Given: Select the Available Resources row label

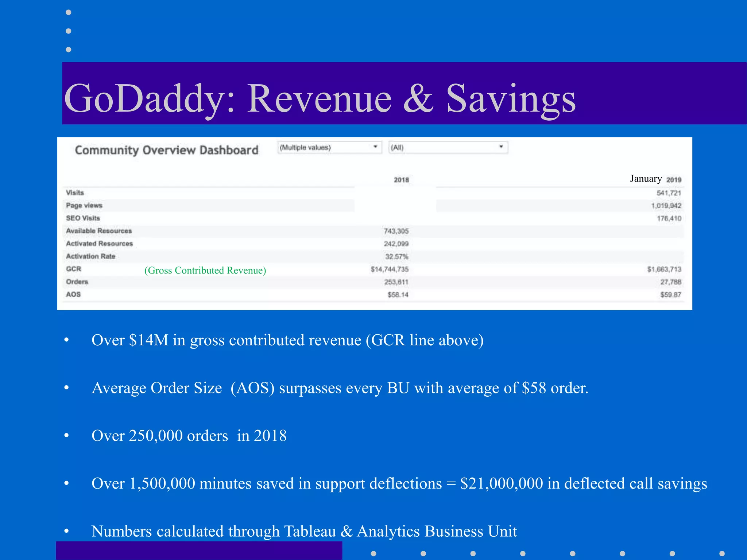Looking at the screenshot, I should (x=99, y=231).
